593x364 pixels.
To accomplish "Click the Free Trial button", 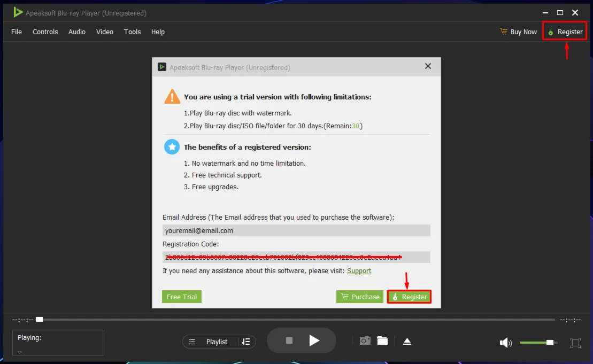I will [182, 297].
